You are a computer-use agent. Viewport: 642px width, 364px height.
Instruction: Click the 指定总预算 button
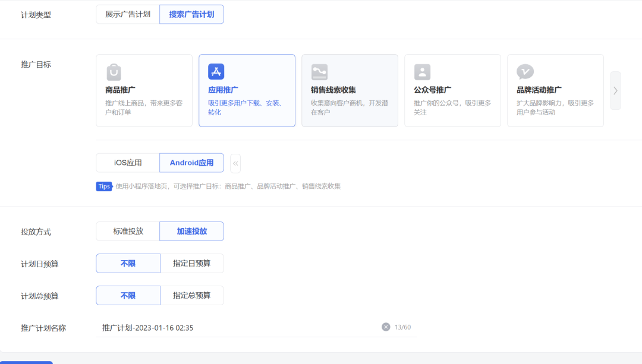(x=191, y=295)
